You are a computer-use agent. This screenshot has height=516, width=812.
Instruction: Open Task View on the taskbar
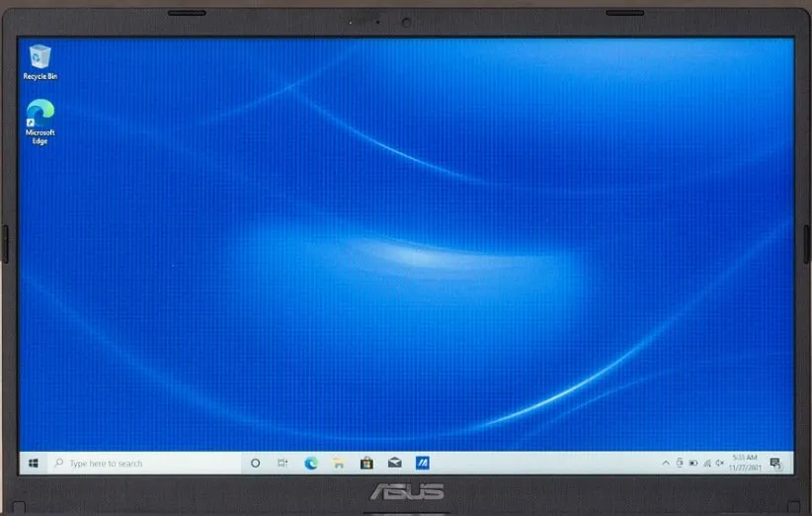283,463
